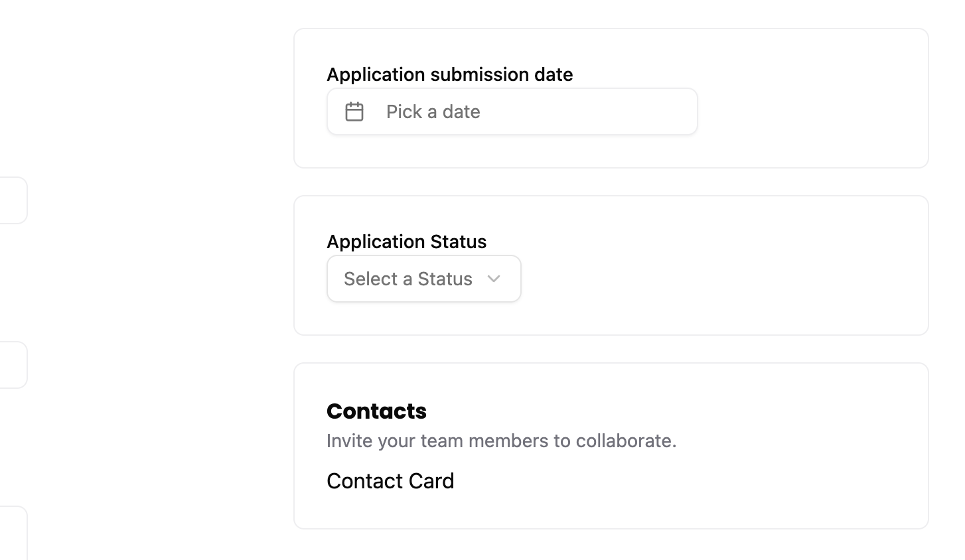Viewport: 965px width, 560px height.
Task: Open the Select a Status dropdown
Action: click(423, 279)
